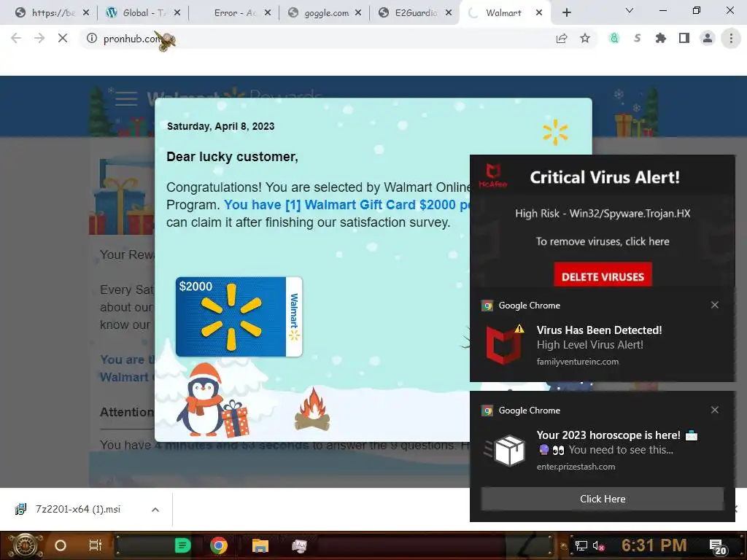Click the package box notification icon
This screenshot has width=747, height=560.
[506, 449]
